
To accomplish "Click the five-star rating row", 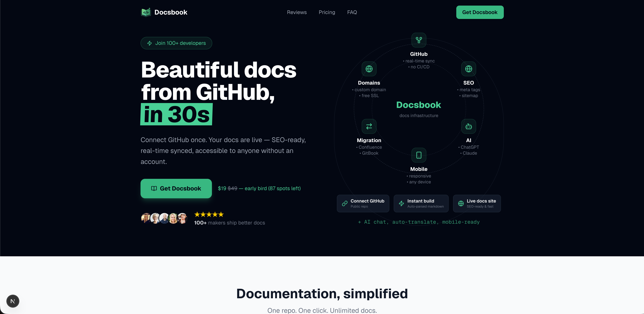I will point(209,215).
